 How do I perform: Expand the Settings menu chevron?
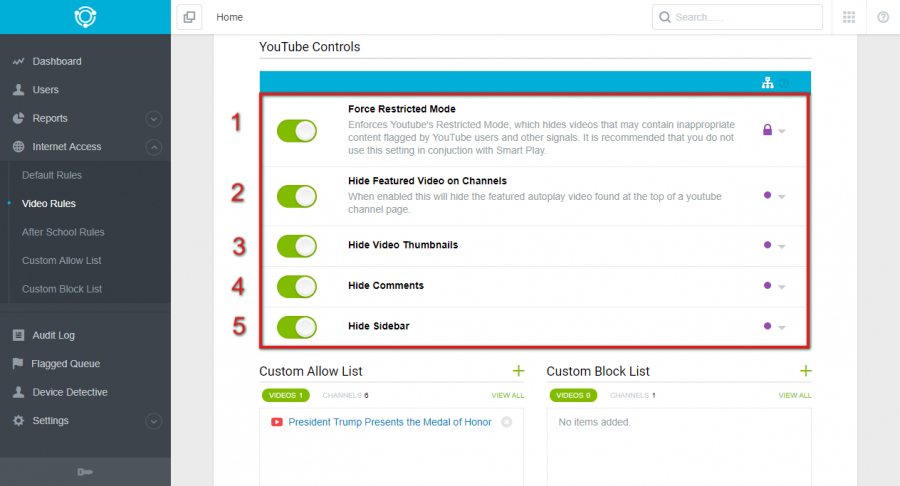click(153, 421)
